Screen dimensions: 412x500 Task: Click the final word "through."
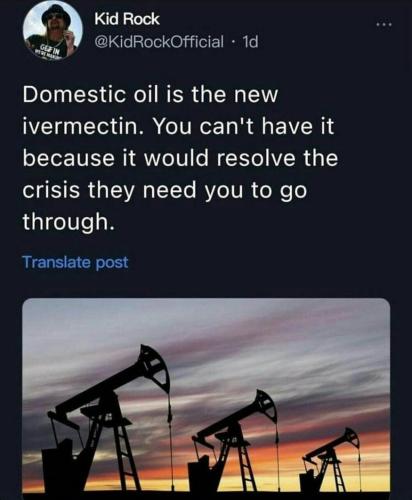[69, 222]
